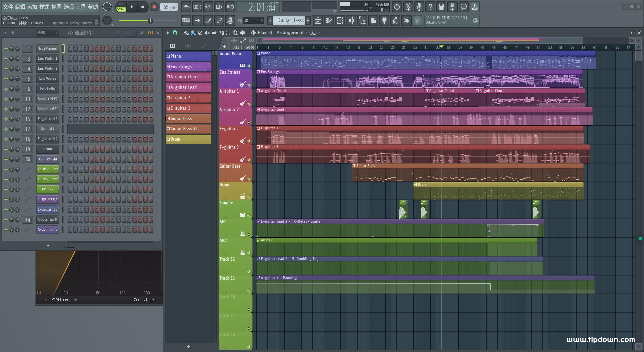The image size is (644, 352).
Task: Select the Draw pencil tool in playlist
Action: pos(186,33)
